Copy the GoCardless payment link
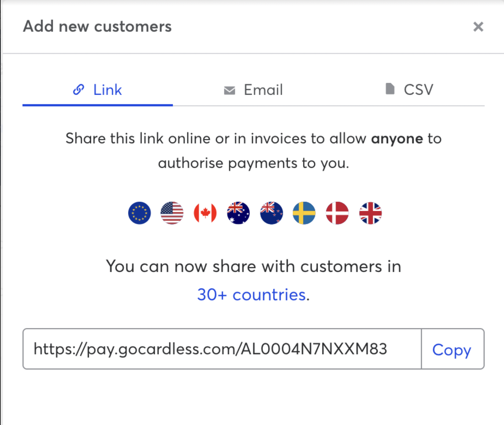 coord(452,349)
